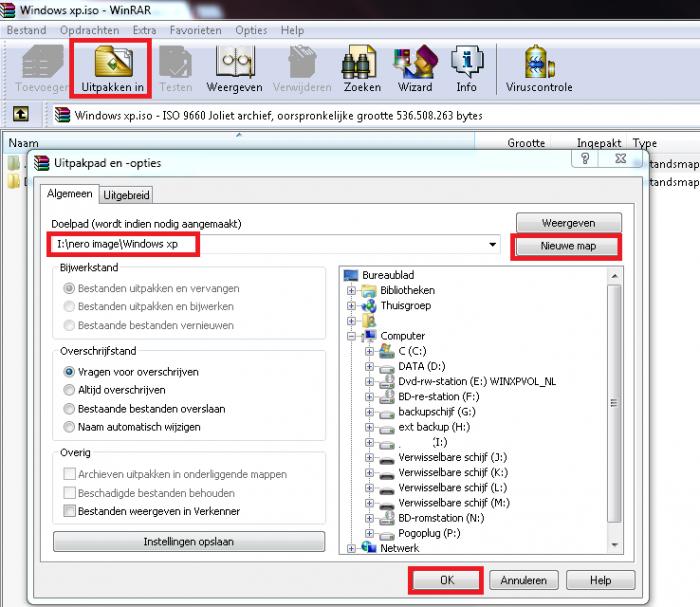Expand the Netwerk tree node

point(351,549)
